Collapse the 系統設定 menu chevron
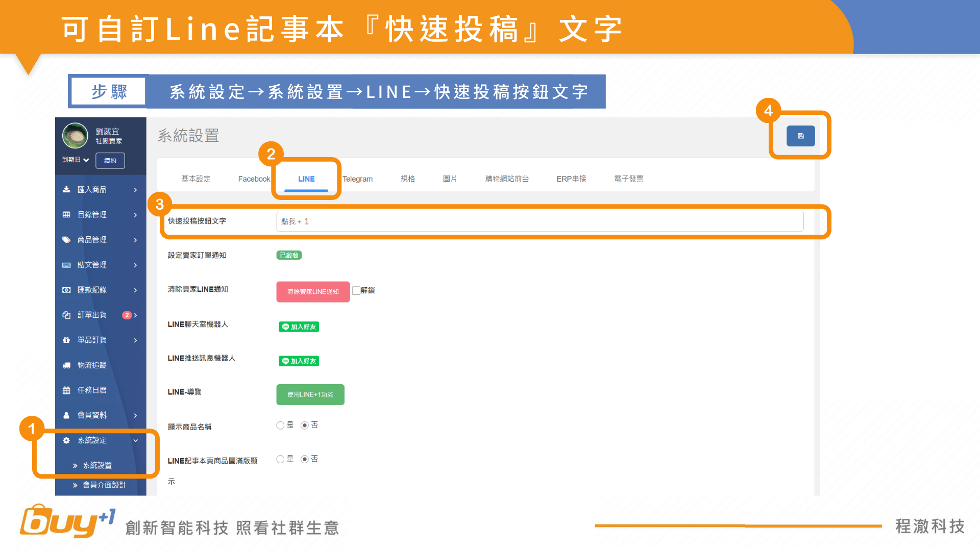Viewport: 980px width, 551px height. [136, 440]
